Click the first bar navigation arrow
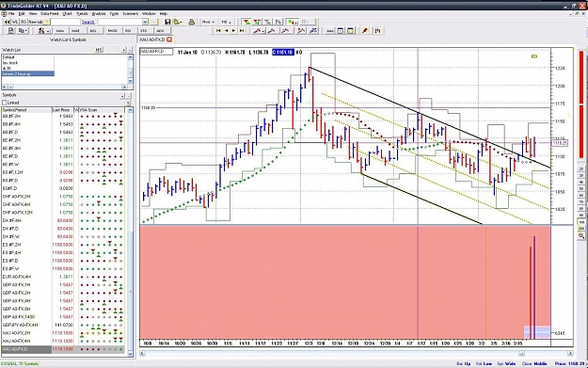This screenshot has width=588, height=368. click(x=218, y=31)
